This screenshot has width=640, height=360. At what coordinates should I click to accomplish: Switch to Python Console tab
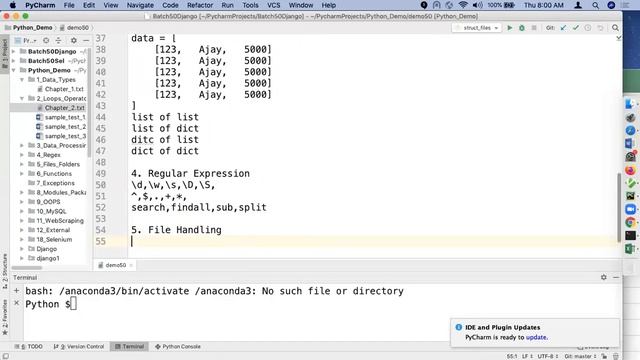178,347
